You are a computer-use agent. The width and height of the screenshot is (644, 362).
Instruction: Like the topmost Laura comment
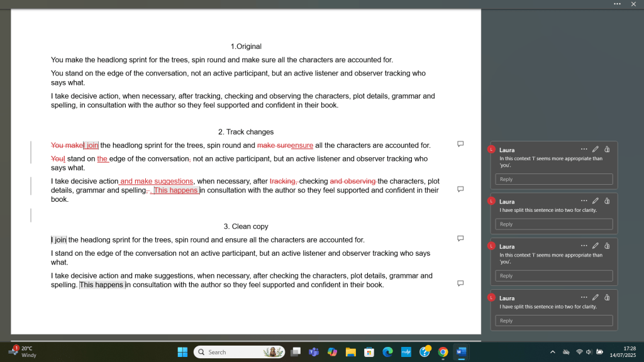pyautogui.click(x=607, y=149)
